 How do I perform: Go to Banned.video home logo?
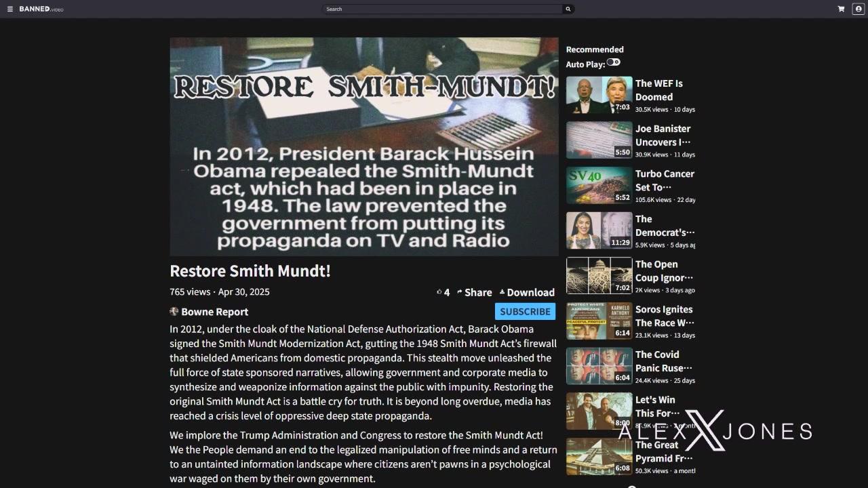tap(41, 9)
